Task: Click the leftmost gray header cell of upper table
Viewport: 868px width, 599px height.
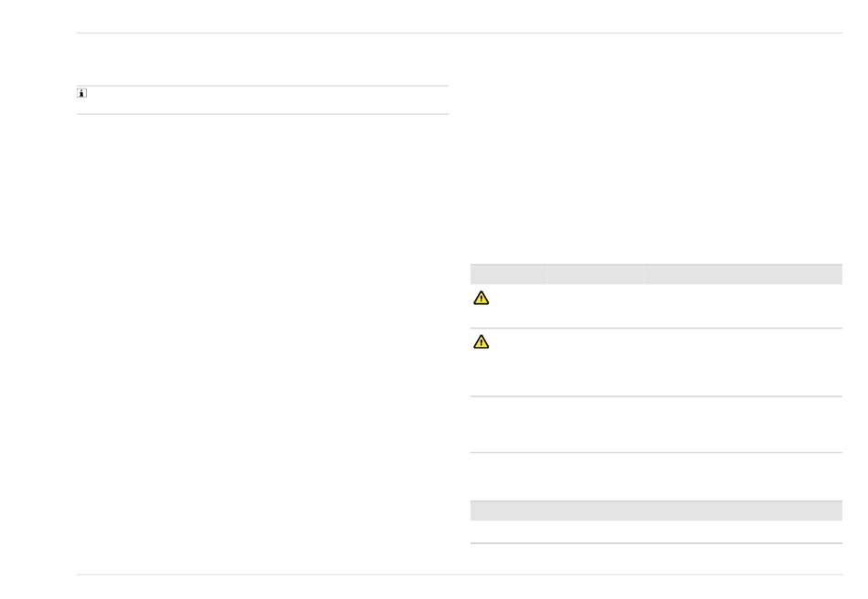Action: (508, 274)
